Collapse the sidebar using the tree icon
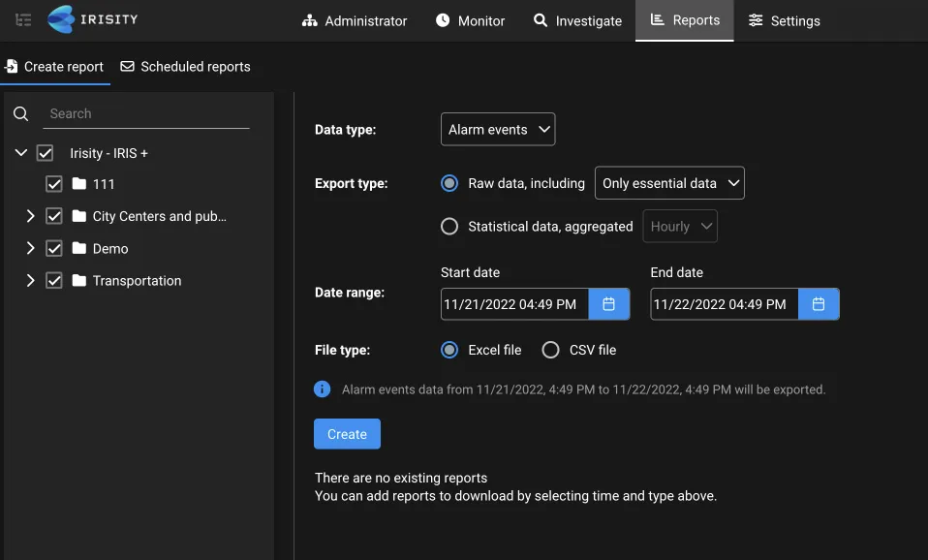Viewport: 928px width, 560px height. 22,19
